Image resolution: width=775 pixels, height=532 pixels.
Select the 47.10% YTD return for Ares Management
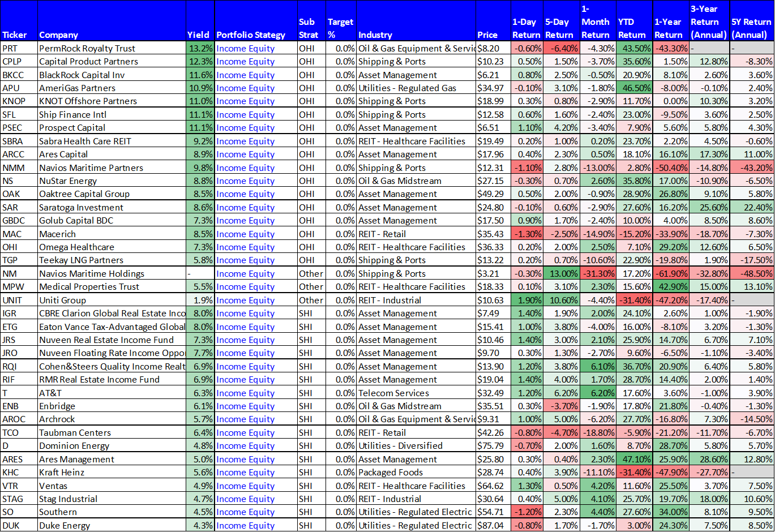coord(634,459)
